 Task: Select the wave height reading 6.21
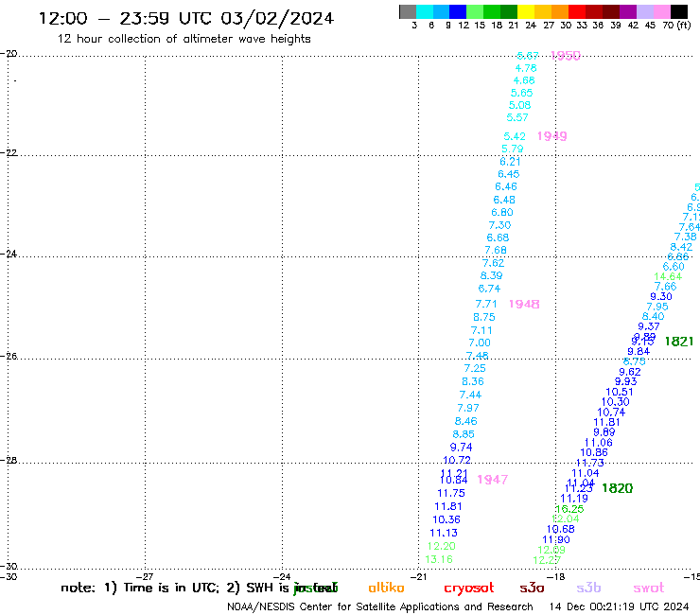(510, 162)
